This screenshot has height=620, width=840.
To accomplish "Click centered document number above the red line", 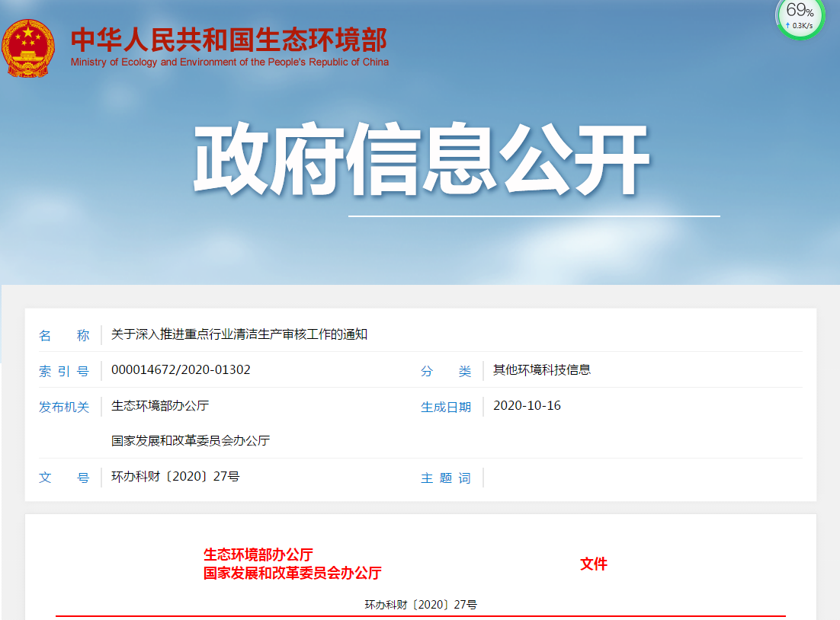I will pos(421,605).
